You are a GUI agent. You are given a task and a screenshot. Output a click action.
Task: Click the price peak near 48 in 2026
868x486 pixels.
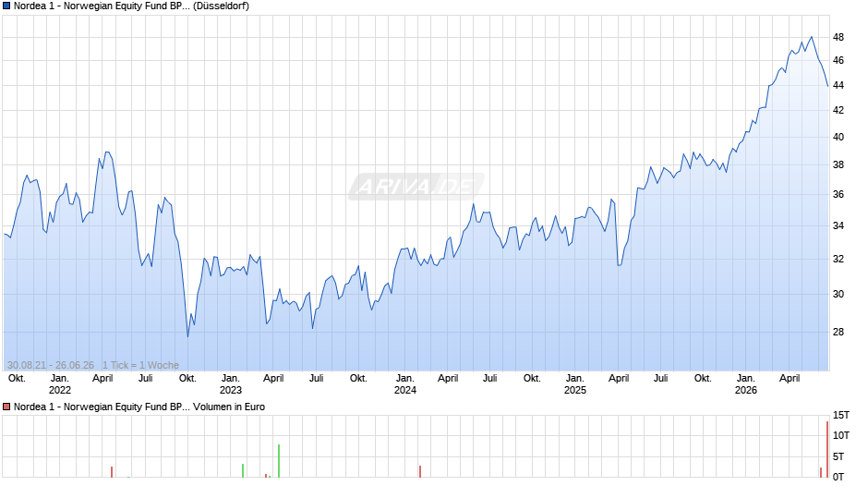pos(812,37)
